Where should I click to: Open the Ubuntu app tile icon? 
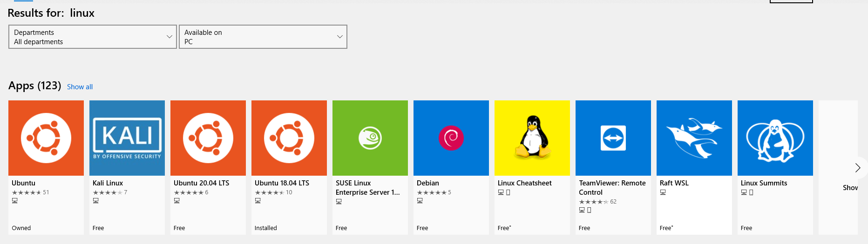point(46,138)
